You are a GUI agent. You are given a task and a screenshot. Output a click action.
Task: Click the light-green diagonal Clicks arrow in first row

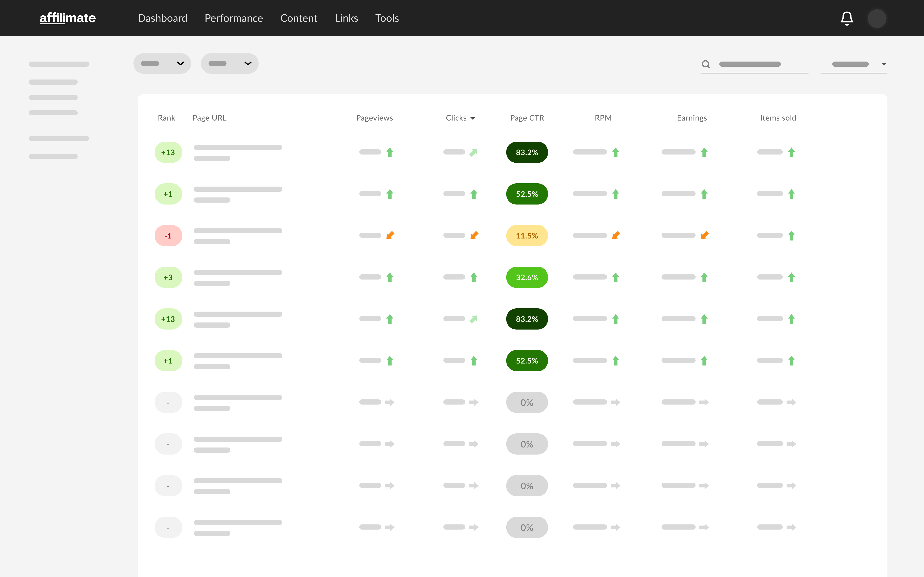pos(474,152)
